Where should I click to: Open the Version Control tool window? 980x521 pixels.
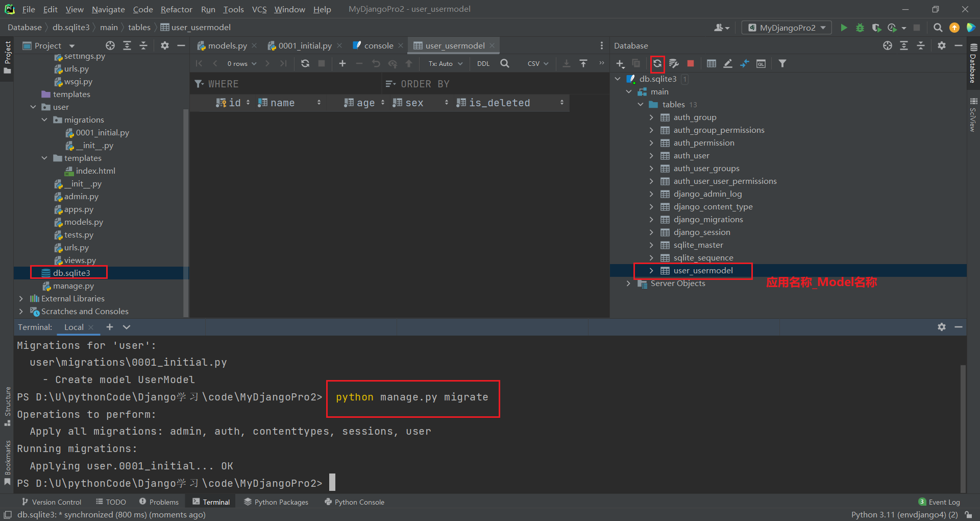51,502
